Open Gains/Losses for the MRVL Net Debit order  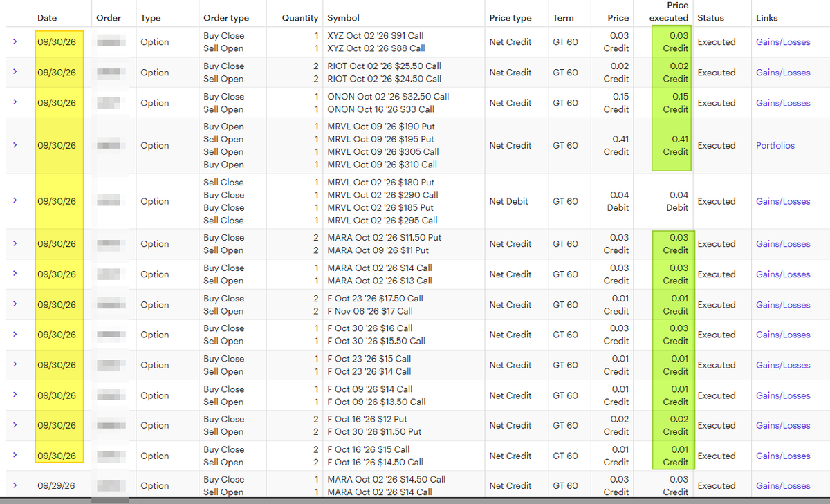(783, 202)
